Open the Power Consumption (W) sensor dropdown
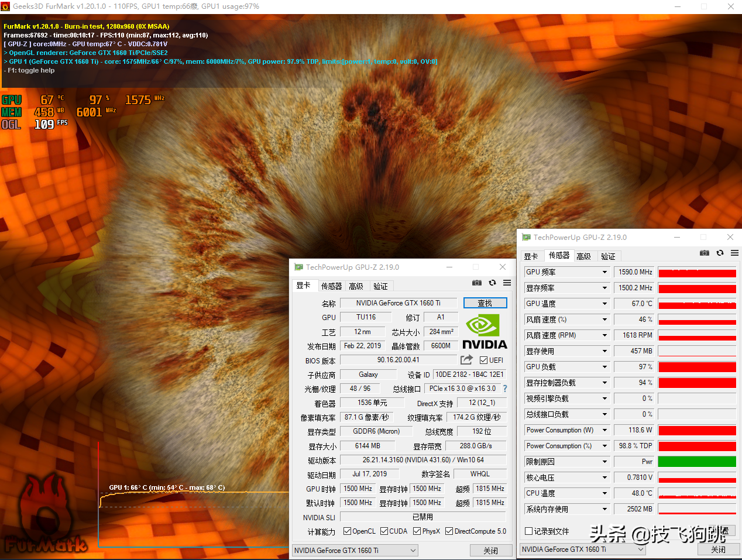 click(x=604, y=430)
